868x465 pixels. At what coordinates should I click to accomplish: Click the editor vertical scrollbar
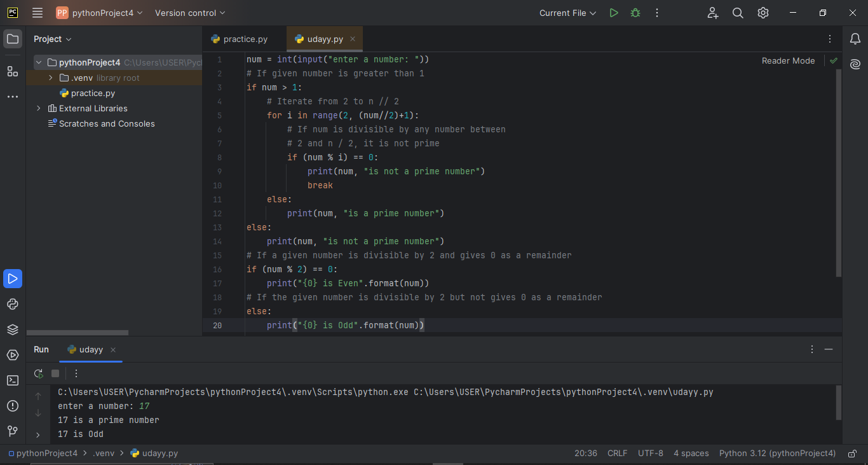(x=838, y=172)
